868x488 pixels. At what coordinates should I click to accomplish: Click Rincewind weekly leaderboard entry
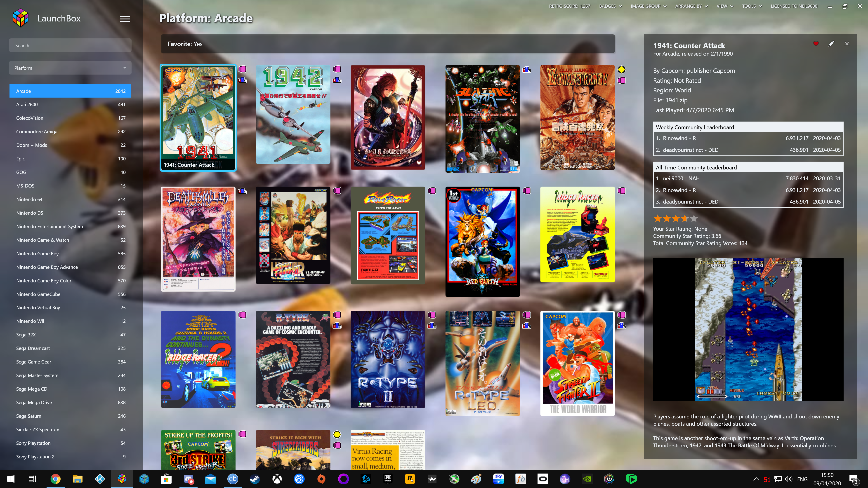[x=748, y=138]
